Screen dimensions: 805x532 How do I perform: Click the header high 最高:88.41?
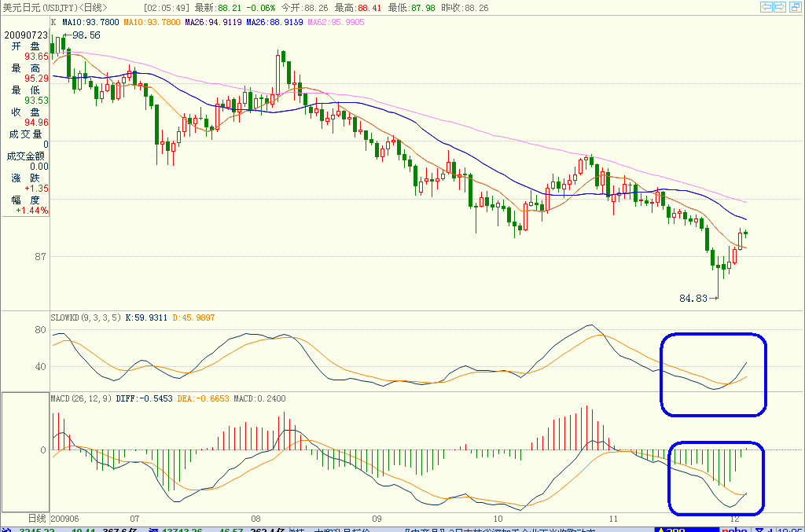pos(358,8)
